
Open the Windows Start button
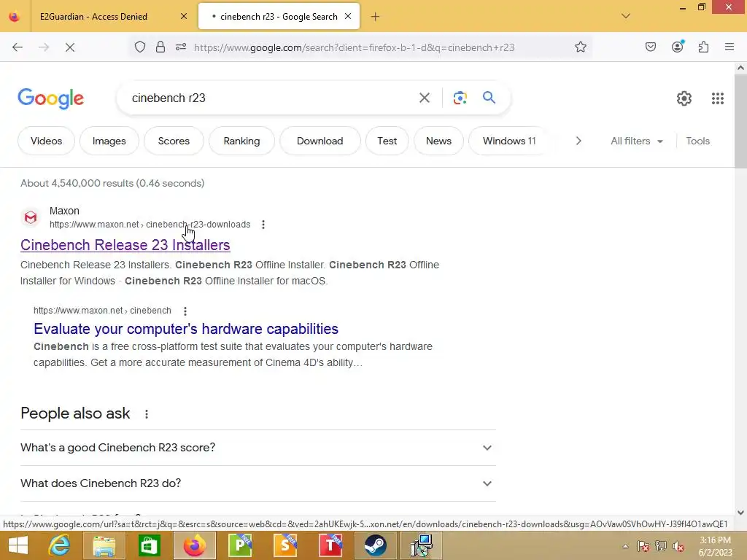tap(18, 545)
